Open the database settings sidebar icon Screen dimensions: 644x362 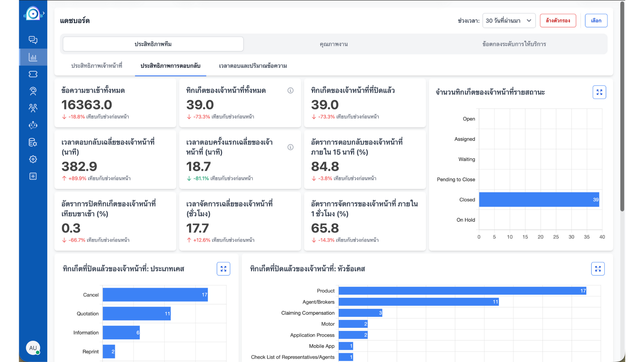tap(33, 142)
